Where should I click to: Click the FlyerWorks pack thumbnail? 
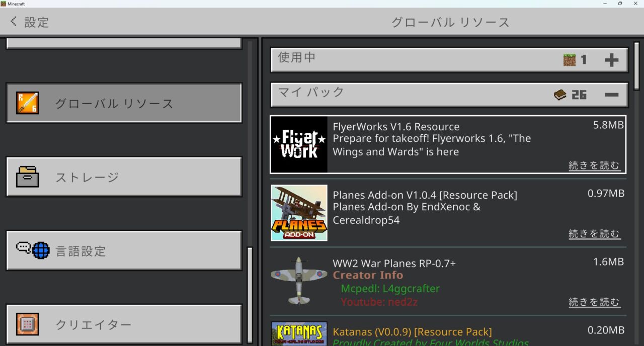point(299,144)
